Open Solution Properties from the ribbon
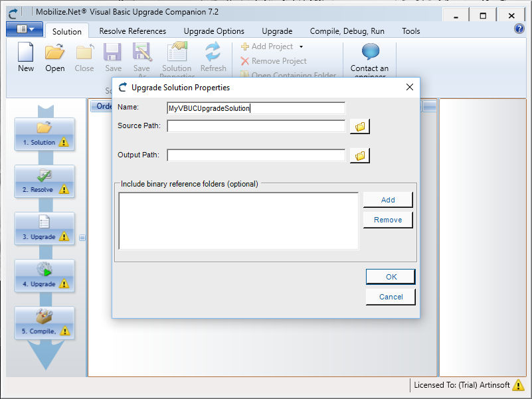The height and width of the screenshot is (399, 532). tap(177, 58)
